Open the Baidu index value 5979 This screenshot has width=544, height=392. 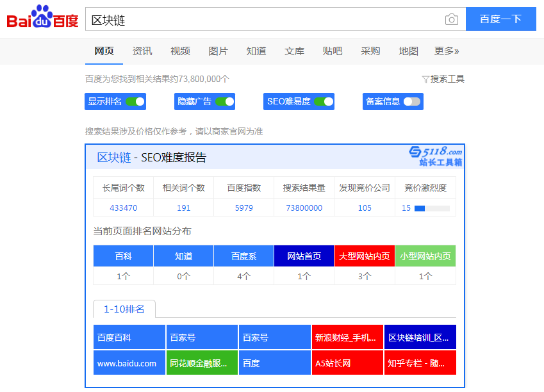pyautogui.click(x=244, y=208)
